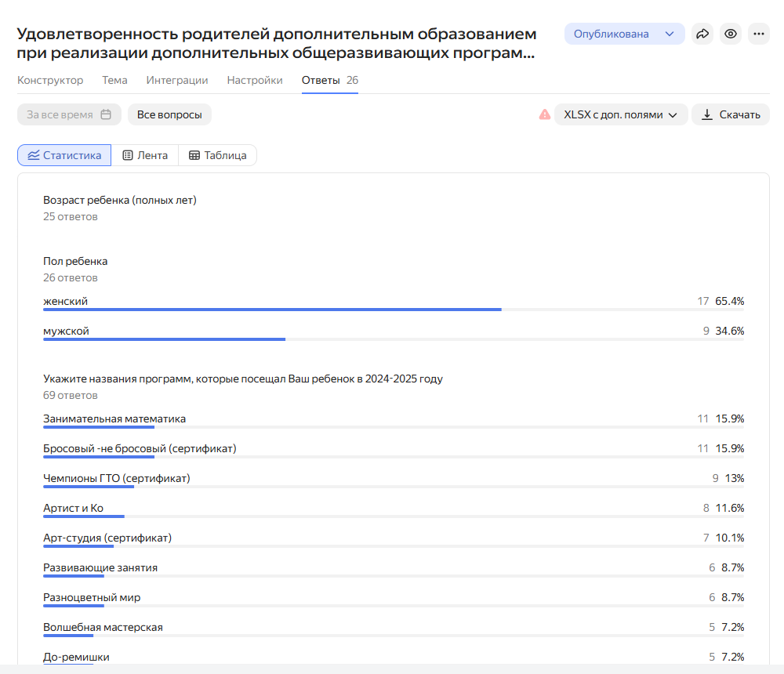Go to the Интеграции tab

(177, 80)
